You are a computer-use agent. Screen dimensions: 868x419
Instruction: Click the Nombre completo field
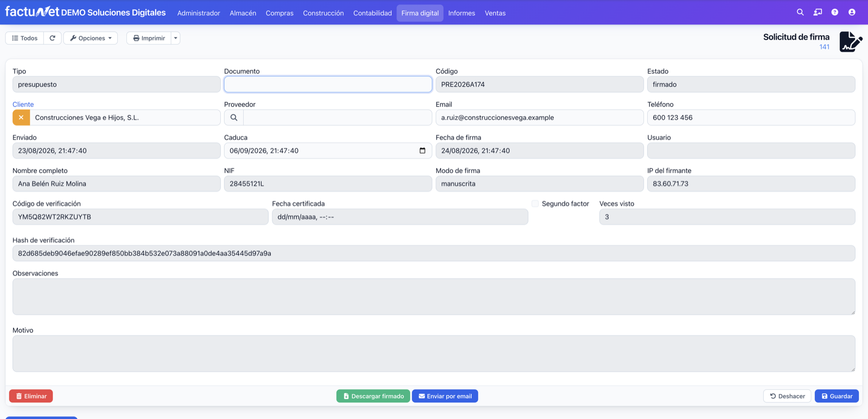(117, 184)
